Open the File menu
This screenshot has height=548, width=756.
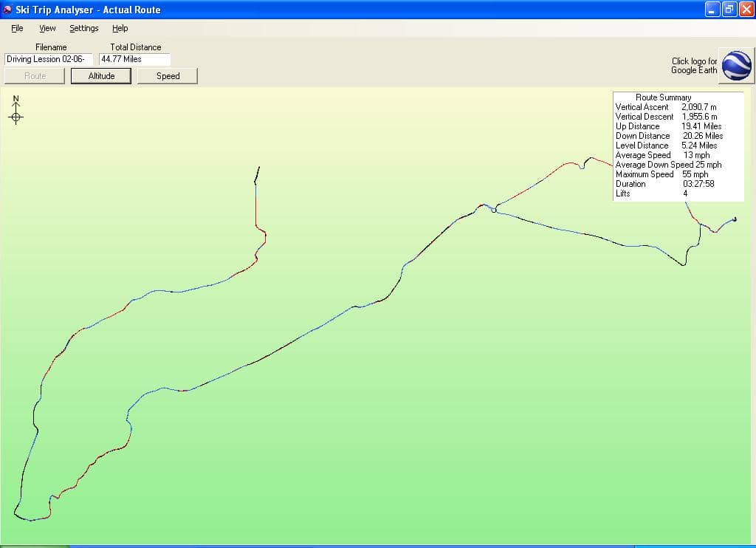[17, 28]
